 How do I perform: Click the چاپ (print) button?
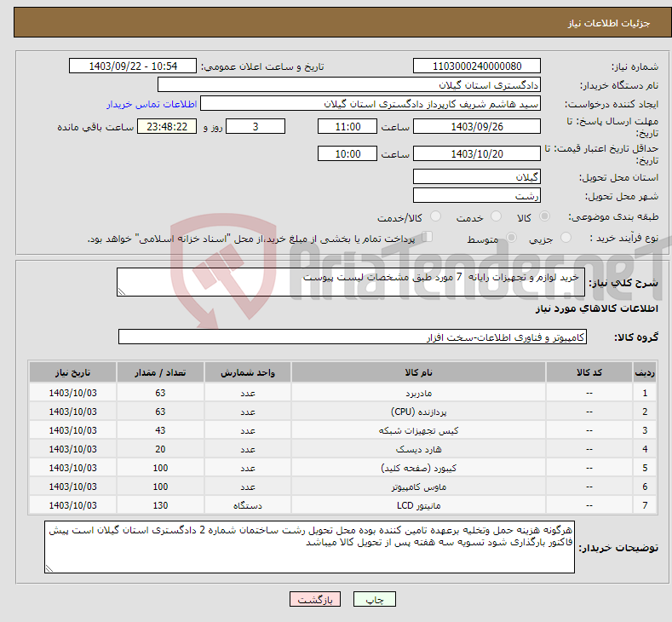(x=374, y=599)
